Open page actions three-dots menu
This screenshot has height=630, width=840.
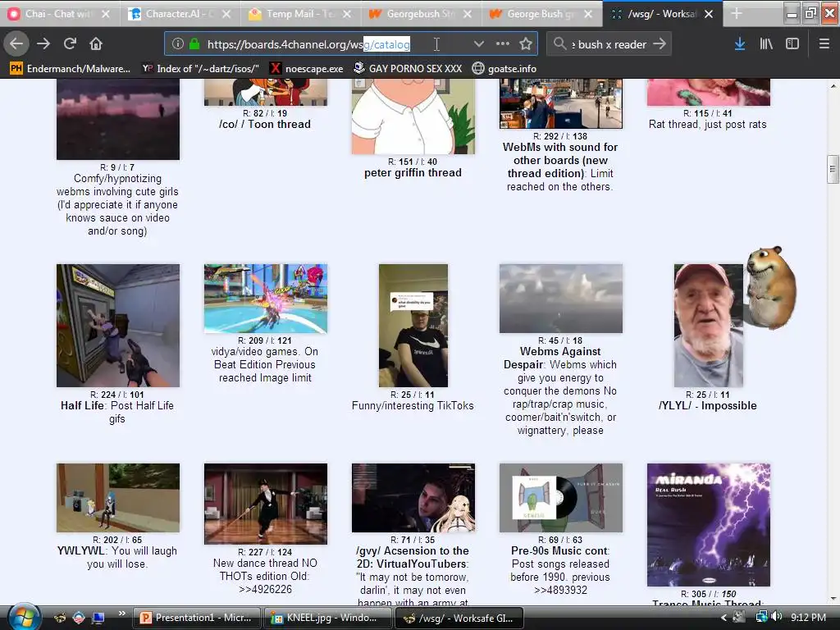click(503, 44)
